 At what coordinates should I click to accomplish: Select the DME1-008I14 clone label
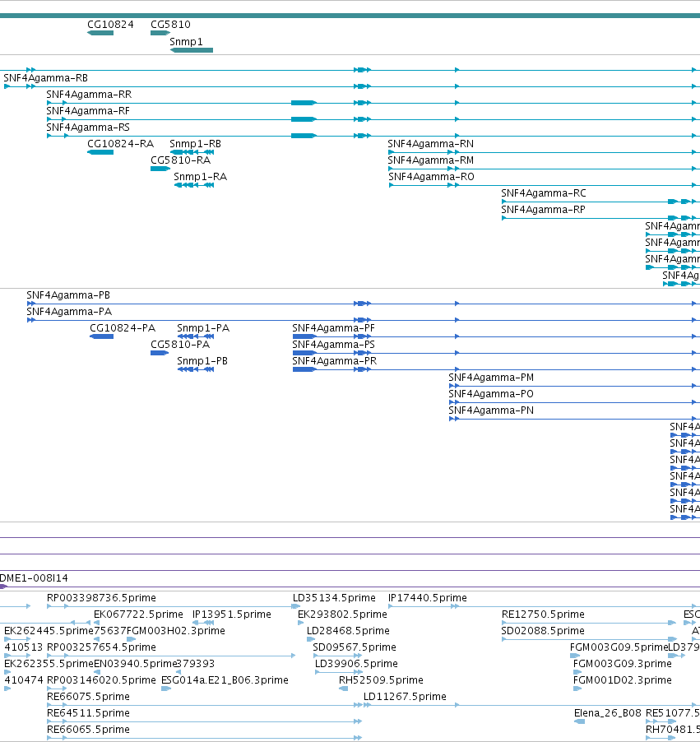click(x=34, y=578)
